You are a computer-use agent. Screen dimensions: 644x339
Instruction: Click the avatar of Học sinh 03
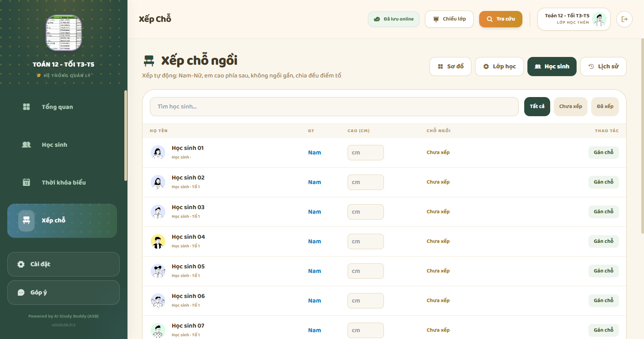tap(158, 212)
